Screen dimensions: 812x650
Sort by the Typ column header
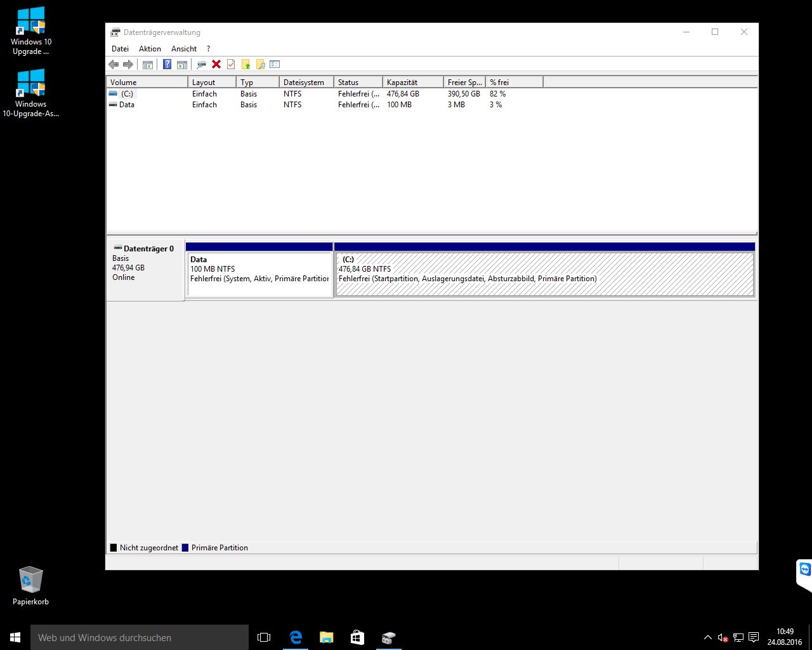[258, 83]
